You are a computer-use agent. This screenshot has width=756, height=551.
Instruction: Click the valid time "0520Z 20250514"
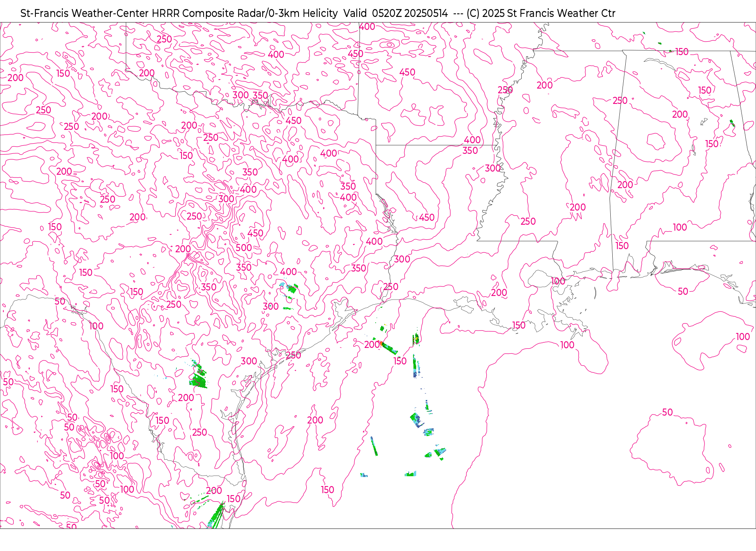[409, 13]
